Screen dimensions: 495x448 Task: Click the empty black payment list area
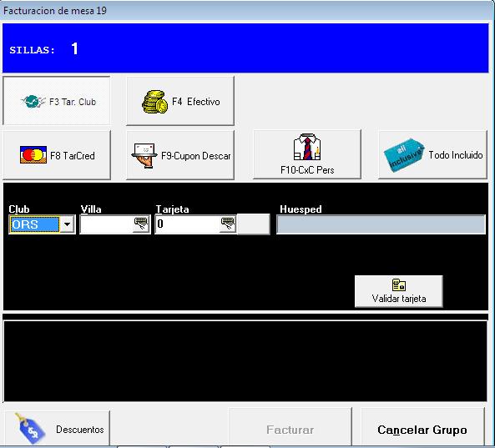point(245,361)
